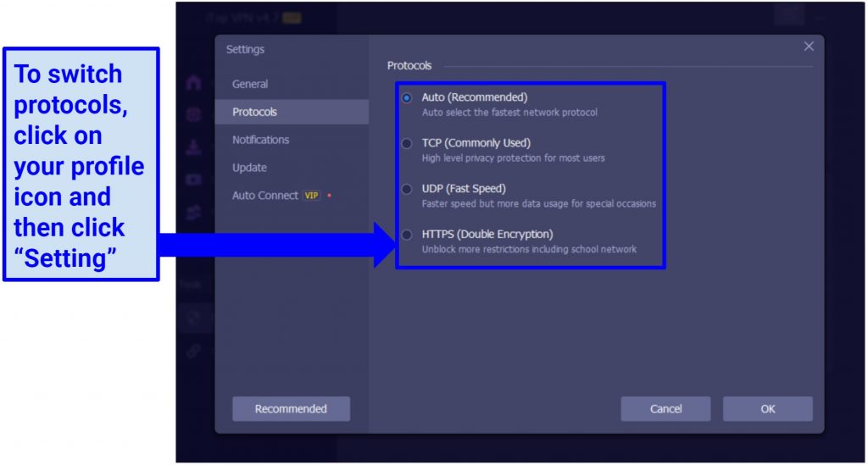This screenshot has height=465, width=868.
Task: Click the "Protocols" heading in right pane
Action: point(409,66)
